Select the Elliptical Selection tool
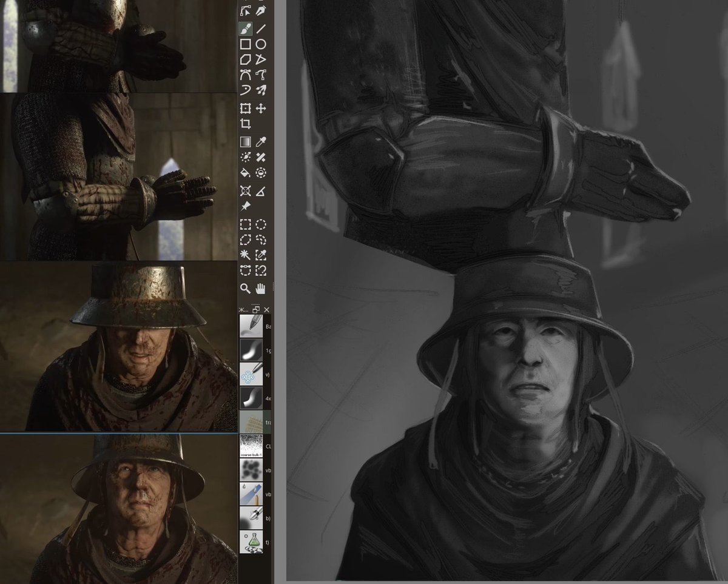 (261, 224)
